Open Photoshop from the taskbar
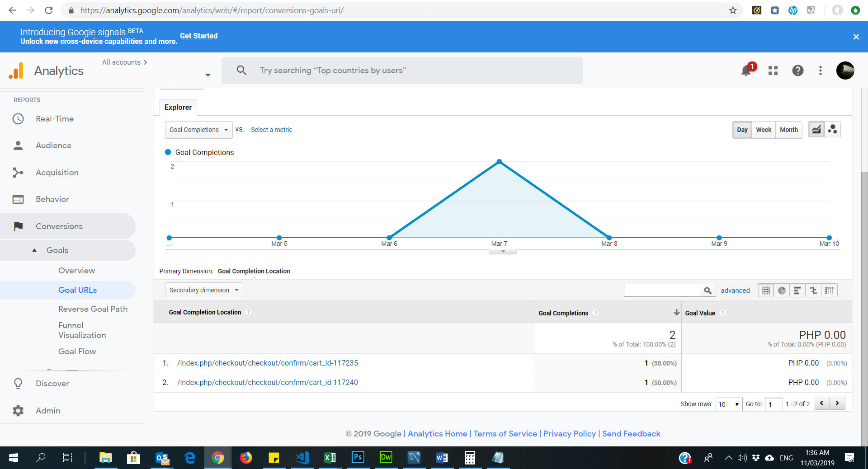The width and height of the screenshot is (868, 469). point(358,458)
